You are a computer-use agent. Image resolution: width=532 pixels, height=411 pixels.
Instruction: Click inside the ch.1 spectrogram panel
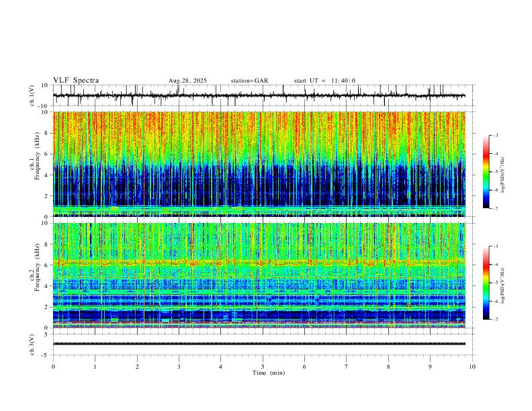[259, 164]
